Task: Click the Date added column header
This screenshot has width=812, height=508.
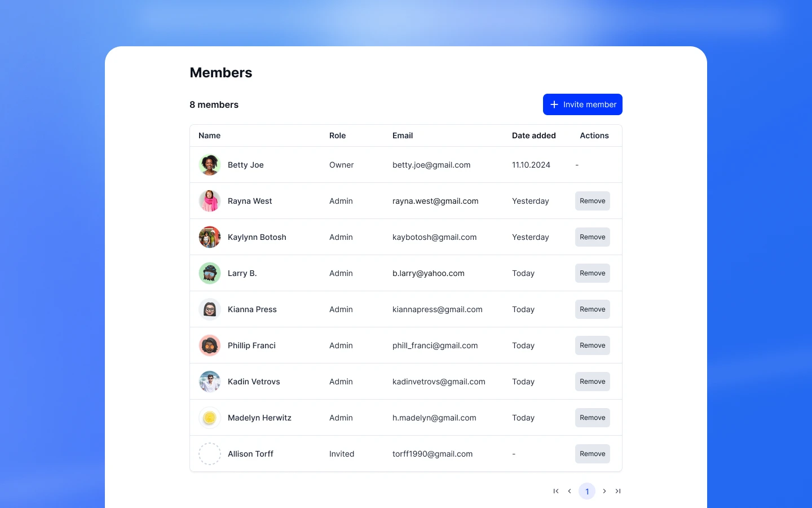Action: [x=533, y=135]
